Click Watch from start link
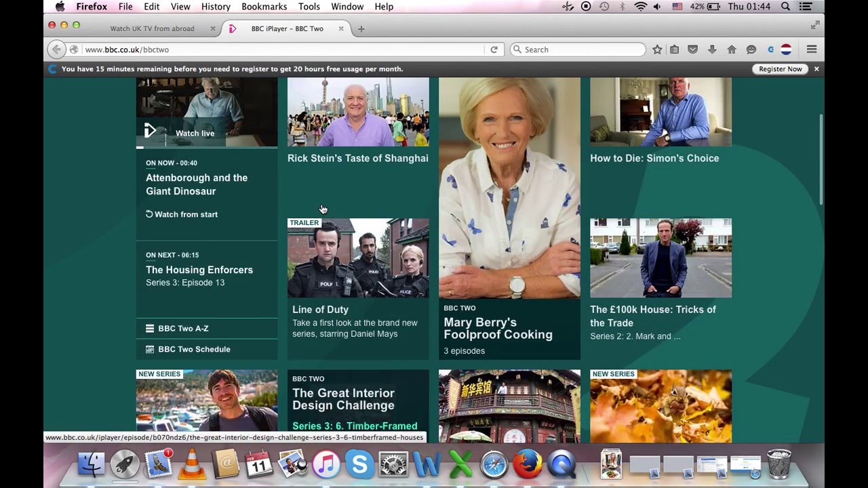Image resolution: width=868 pixels, height=488 pixels. click(182, 214)
